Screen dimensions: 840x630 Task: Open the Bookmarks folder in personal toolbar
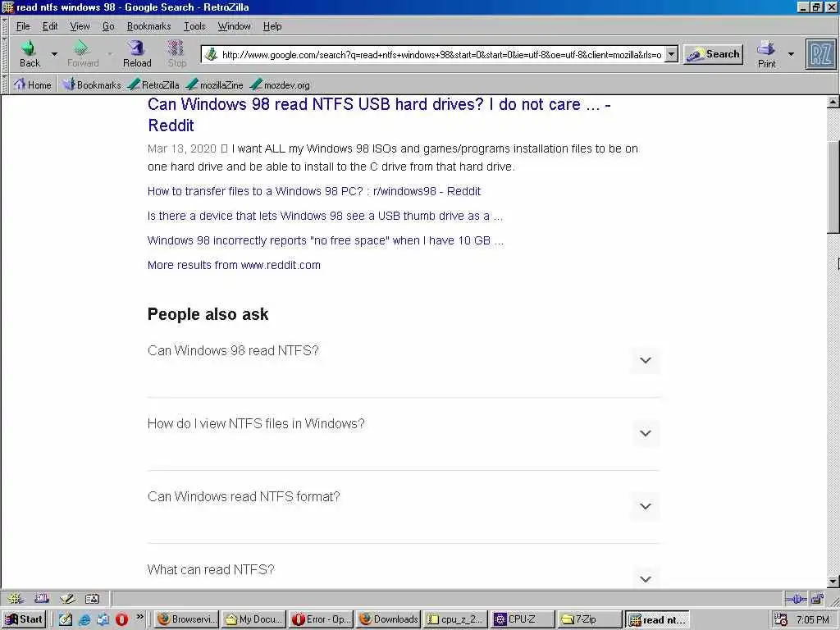tap(92, 84)
